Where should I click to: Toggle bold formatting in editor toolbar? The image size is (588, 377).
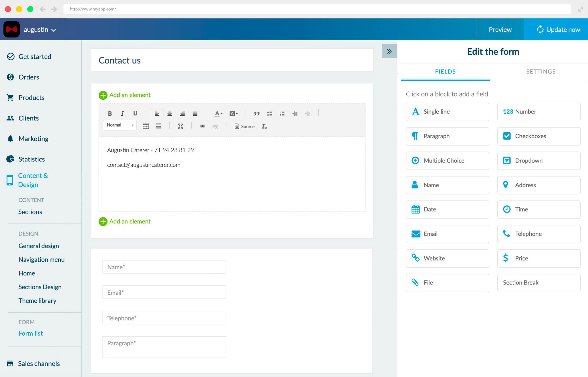(x=110, y=114)
